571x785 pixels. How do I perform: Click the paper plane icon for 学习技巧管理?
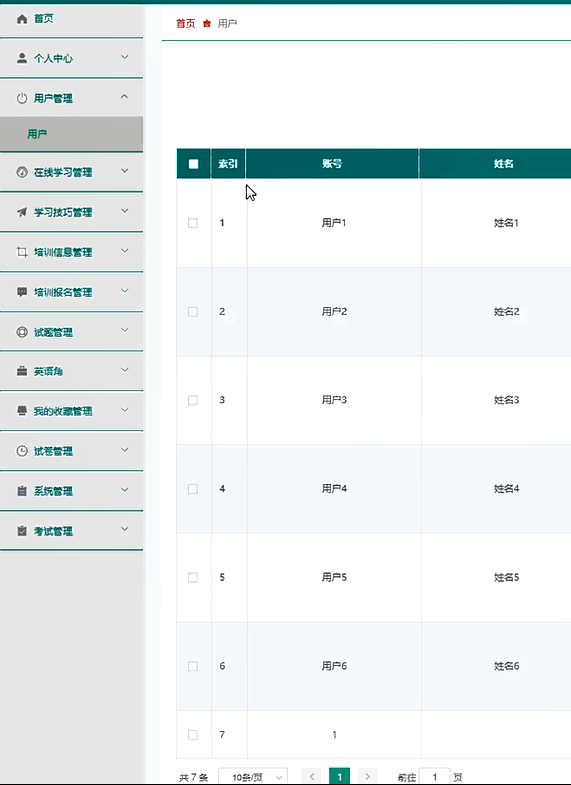point(22,212)
